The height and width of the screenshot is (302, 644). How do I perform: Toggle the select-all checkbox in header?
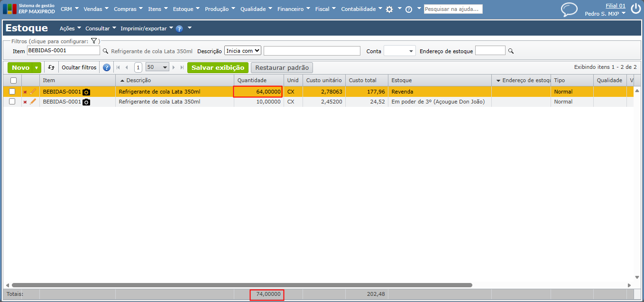coord(13,80)
